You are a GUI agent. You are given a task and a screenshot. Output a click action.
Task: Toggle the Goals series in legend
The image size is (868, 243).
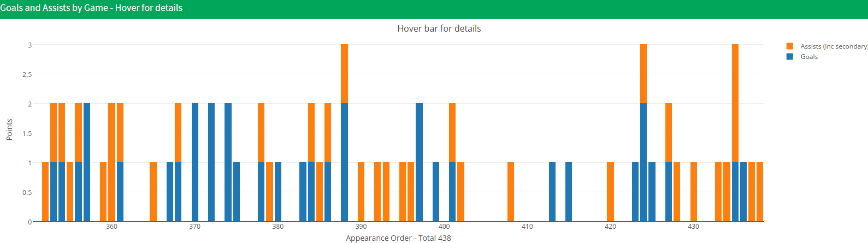809,57
